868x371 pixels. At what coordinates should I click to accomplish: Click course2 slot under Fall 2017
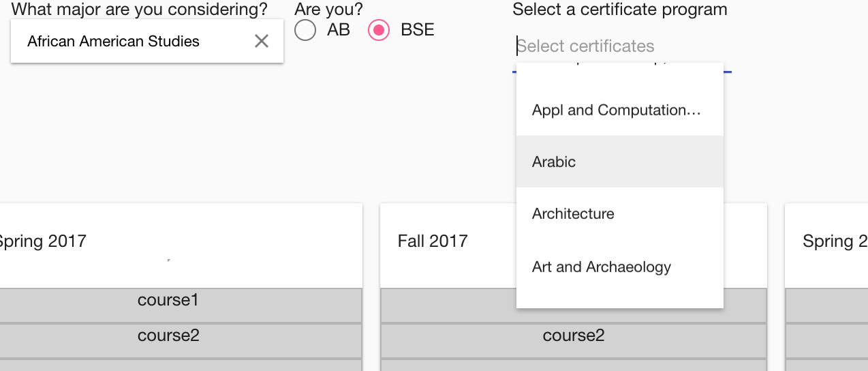[573, 336]
